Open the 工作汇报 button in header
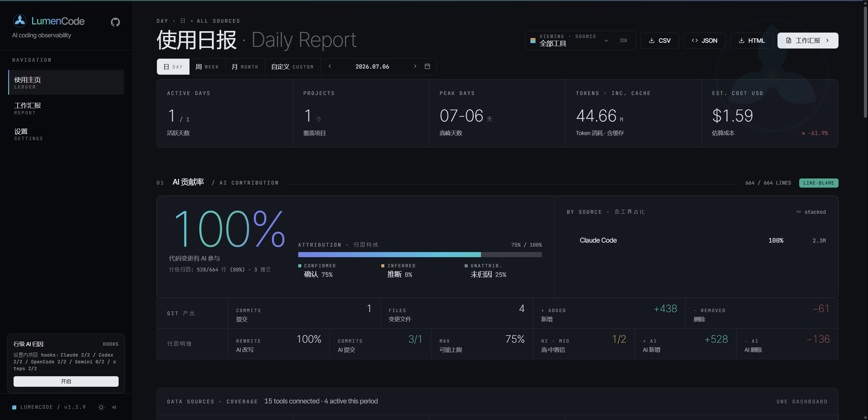This screenshot has height=420, width=868. tap(808, 41)
